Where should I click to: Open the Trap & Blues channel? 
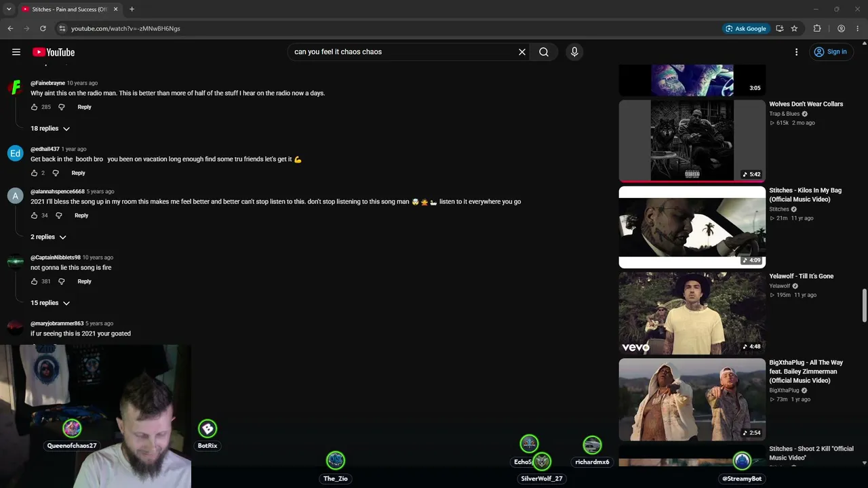(x=785, y=114)
